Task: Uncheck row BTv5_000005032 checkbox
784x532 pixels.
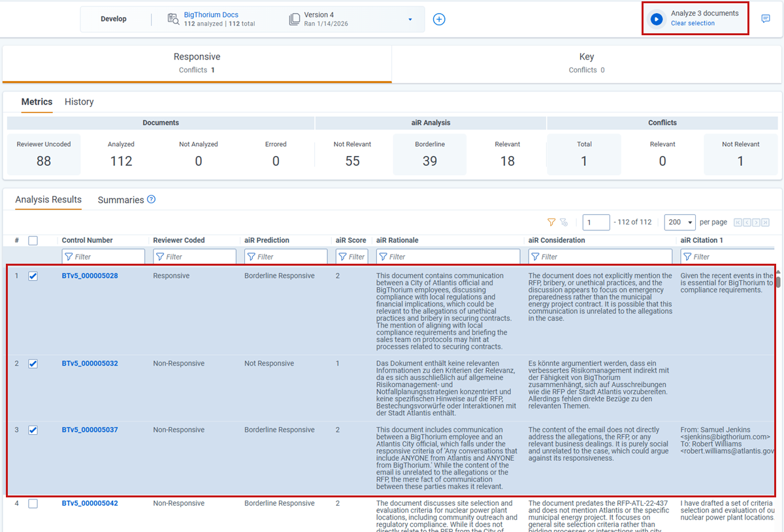Action: 33,364
